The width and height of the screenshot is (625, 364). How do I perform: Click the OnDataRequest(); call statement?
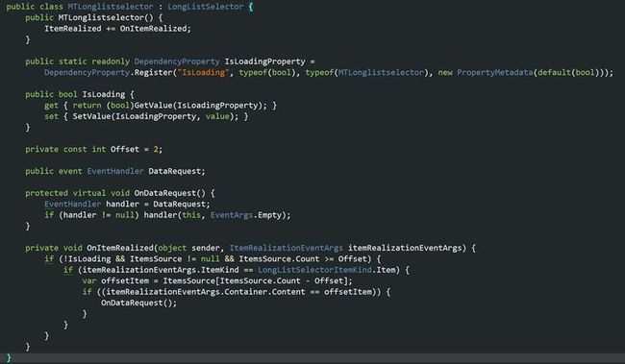click(x=138, y=303)
